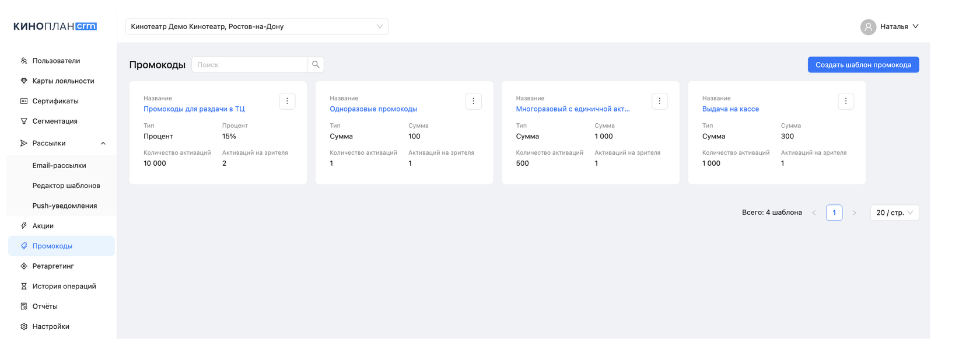Open the cinema selector dropdown
The width and height of the screenshot is (980, 355).
[257, 27]
